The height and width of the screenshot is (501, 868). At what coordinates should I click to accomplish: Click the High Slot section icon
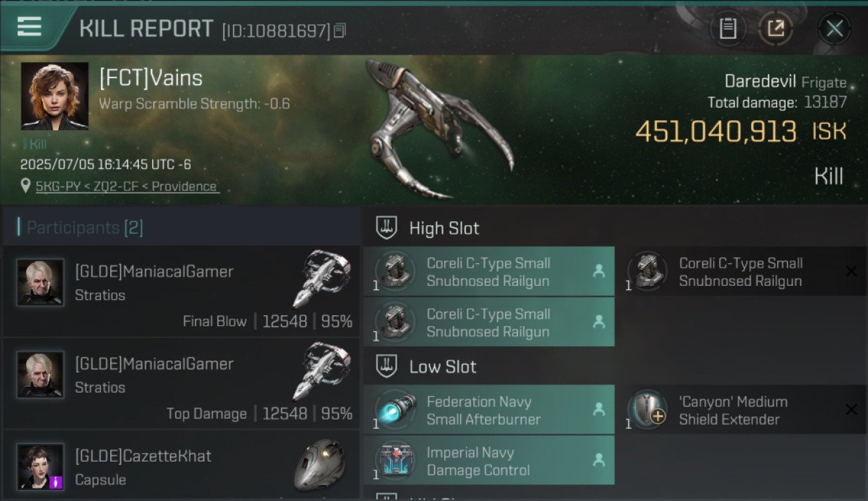click(x=387, y=228)
